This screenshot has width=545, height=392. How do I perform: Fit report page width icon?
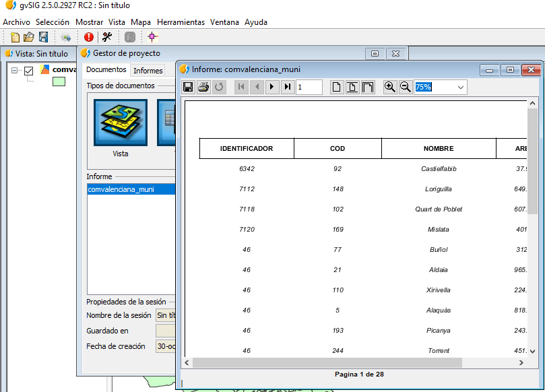[368, 87]
